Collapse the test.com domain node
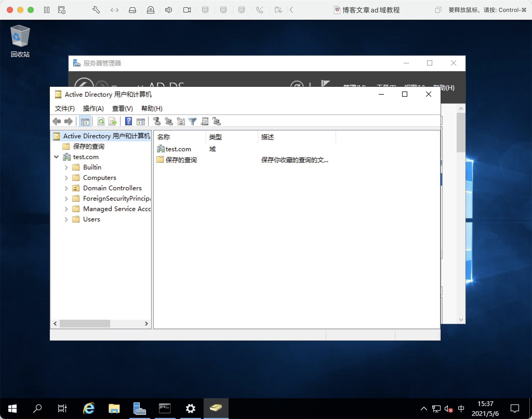 [56, 157]
